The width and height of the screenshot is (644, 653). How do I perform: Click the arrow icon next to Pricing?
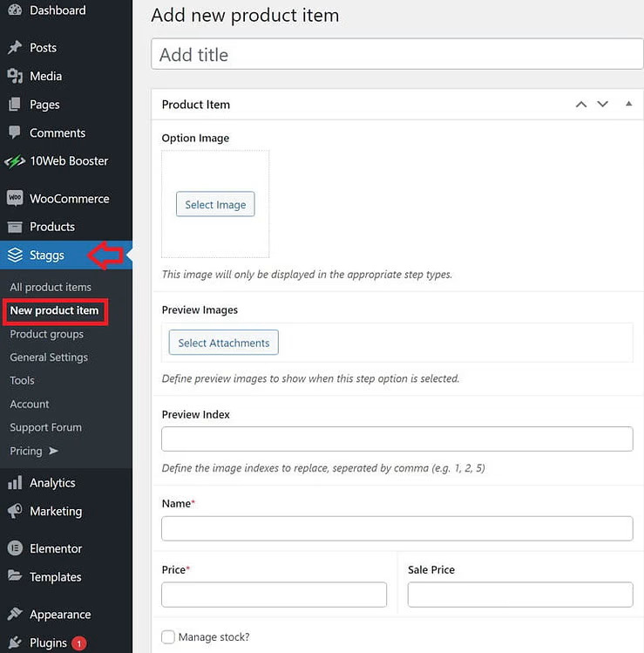53,451
